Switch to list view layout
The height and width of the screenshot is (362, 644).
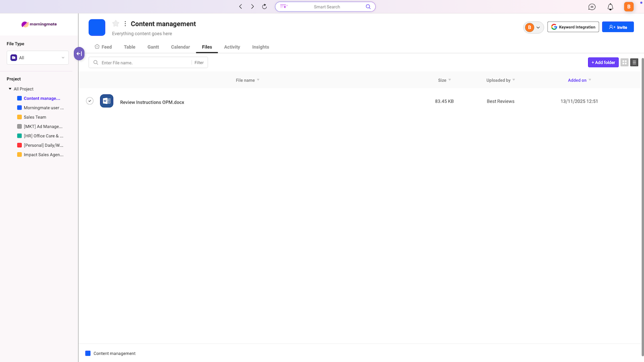click(634, 62)
